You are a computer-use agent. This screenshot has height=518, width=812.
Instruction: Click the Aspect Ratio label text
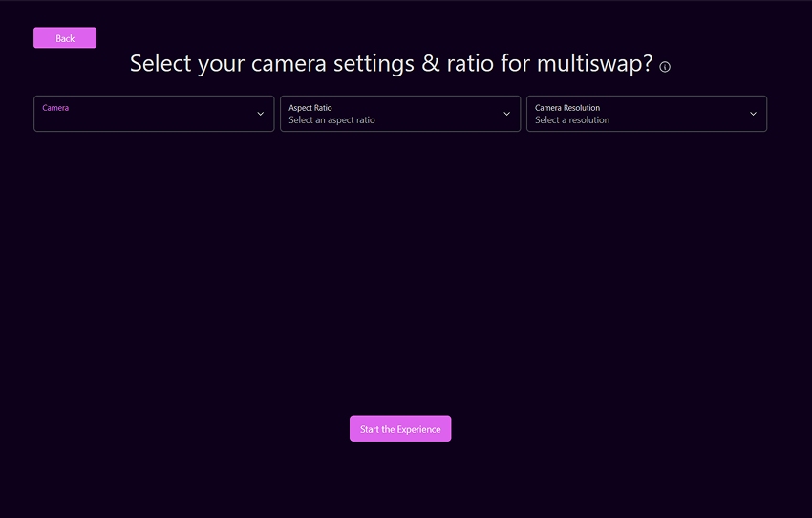[x=310, y=108]
